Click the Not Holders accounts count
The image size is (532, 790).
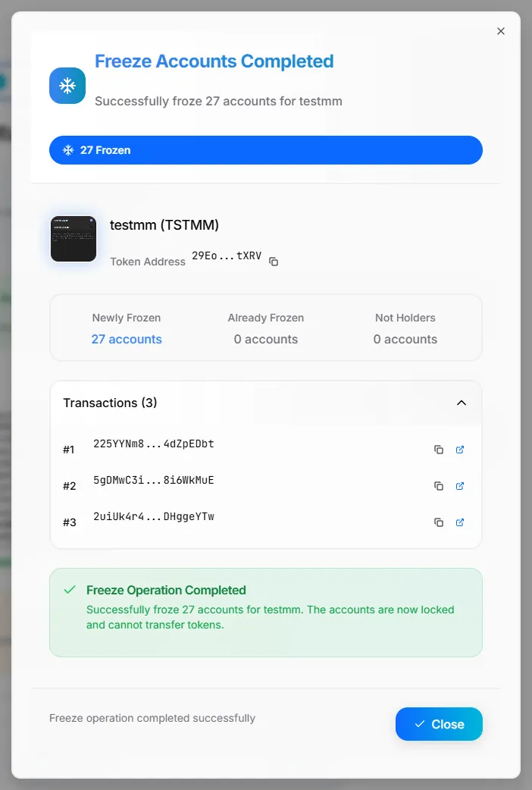coord(405,339)
